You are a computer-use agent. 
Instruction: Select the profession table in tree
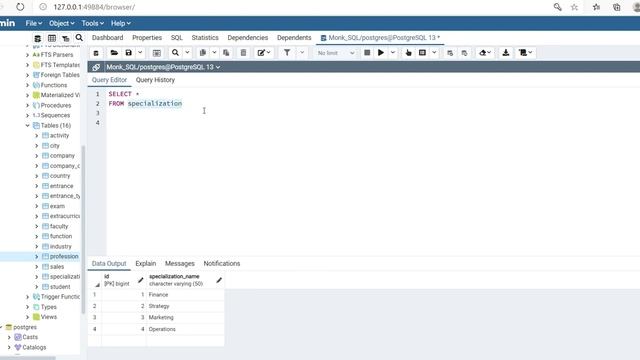(x=64, y=256)
